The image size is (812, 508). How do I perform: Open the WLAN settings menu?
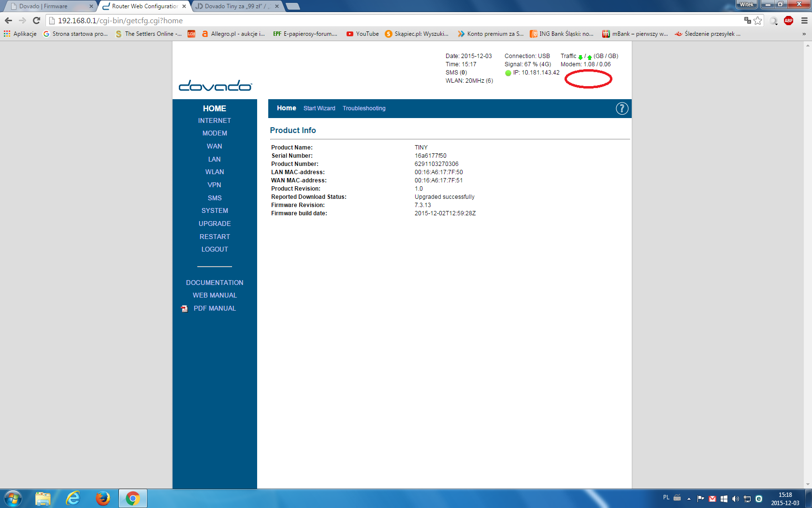coord(215,172)
